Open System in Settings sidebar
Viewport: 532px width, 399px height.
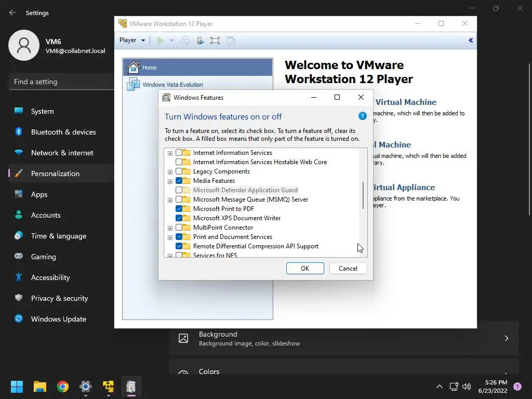pyautogui.click(x=61, y=111)
